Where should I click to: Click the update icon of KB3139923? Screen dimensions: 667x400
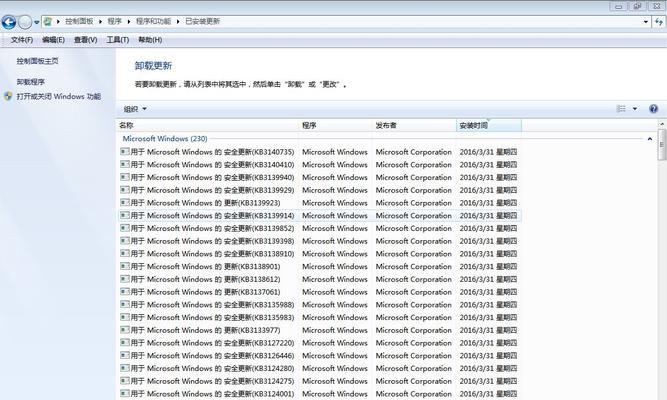tap(124, 203)
